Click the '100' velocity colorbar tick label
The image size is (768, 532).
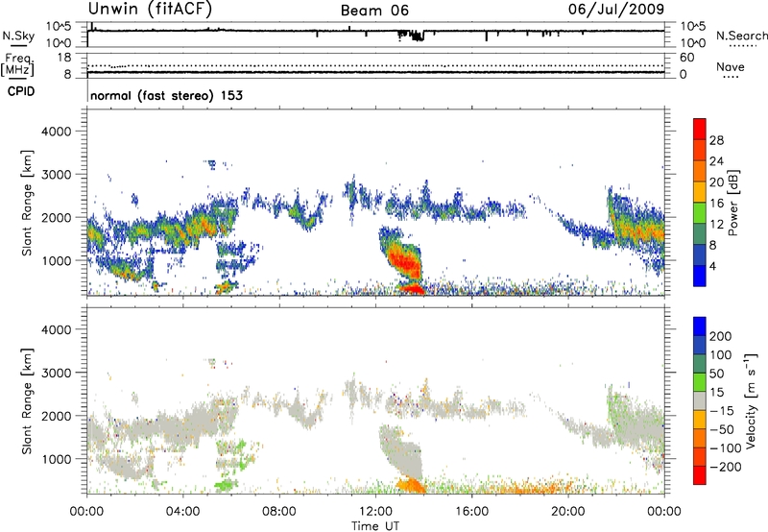pyautogui.click(x=721, y=354)
